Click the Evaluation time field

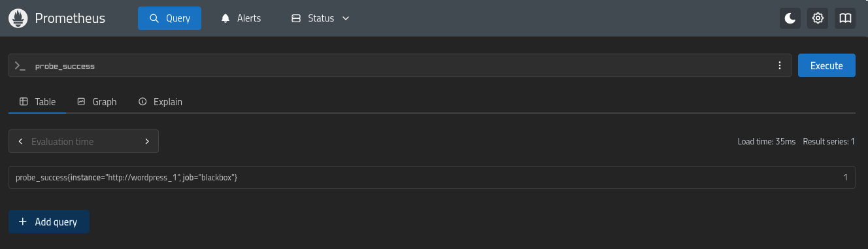84,141
